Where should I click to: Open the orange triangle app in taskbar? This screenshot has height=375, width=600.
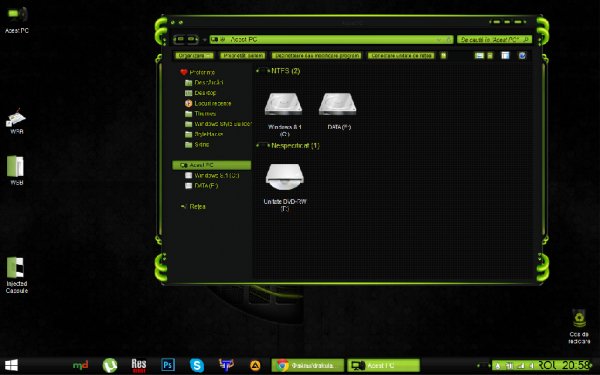[x=255, y=366]
